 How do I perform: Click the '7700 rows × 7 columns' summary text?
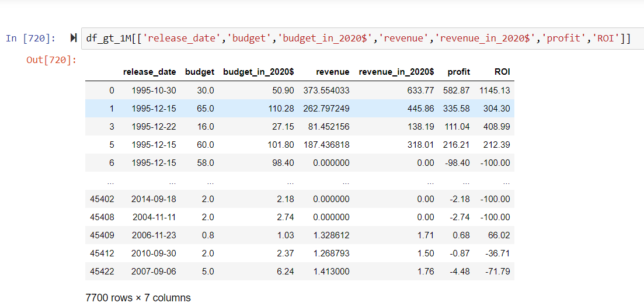[x=138, y=297]
